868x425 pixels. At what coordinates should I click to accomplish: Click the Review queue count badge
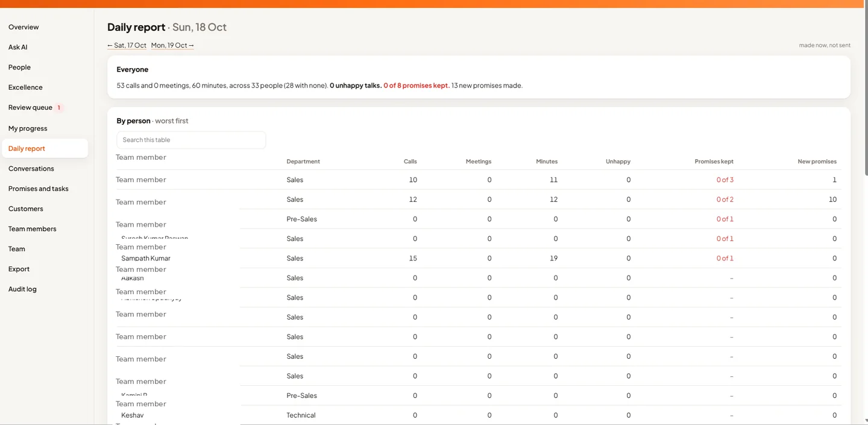tap(59, 108)
